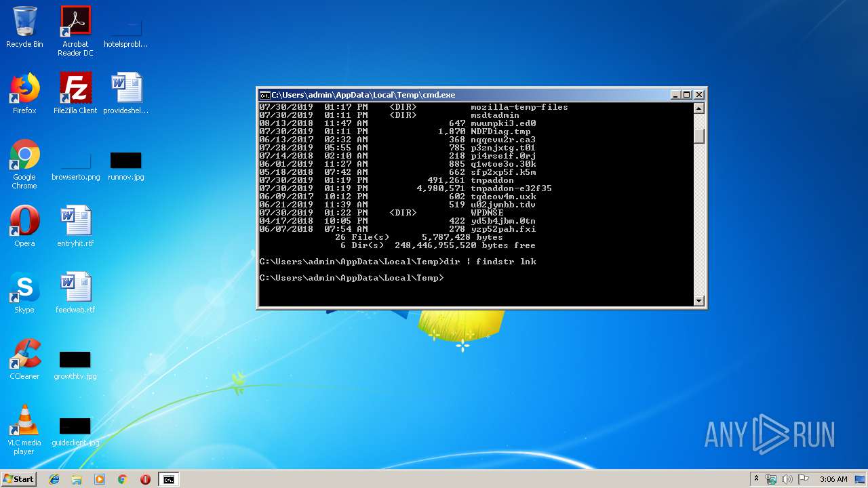Click the last command prompt line
The image size is (868, 488).
[x=351, y=278]
